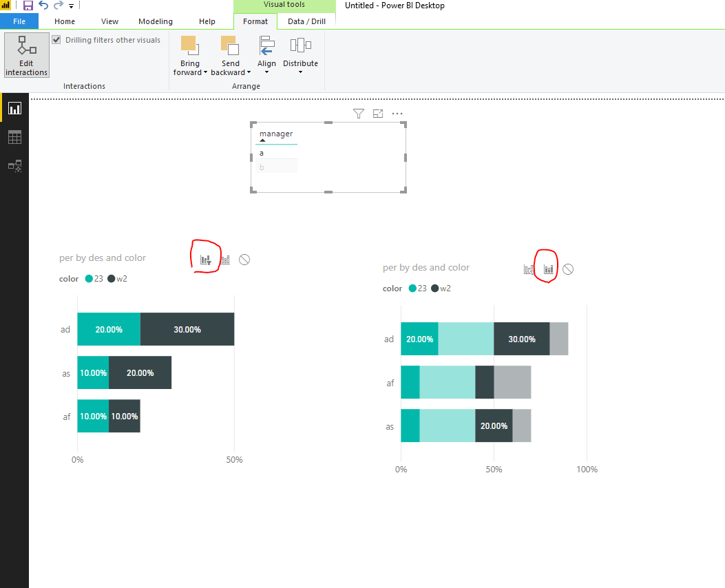
Task: Select the Format ribbon tab
Action: (255, 21)
